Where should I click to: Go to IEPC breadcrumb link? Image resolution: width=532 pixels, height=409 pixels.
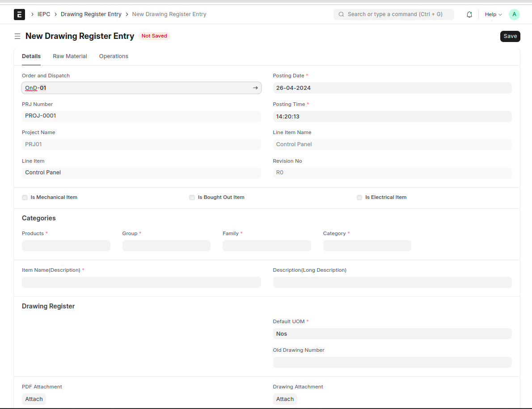(44, 14)
